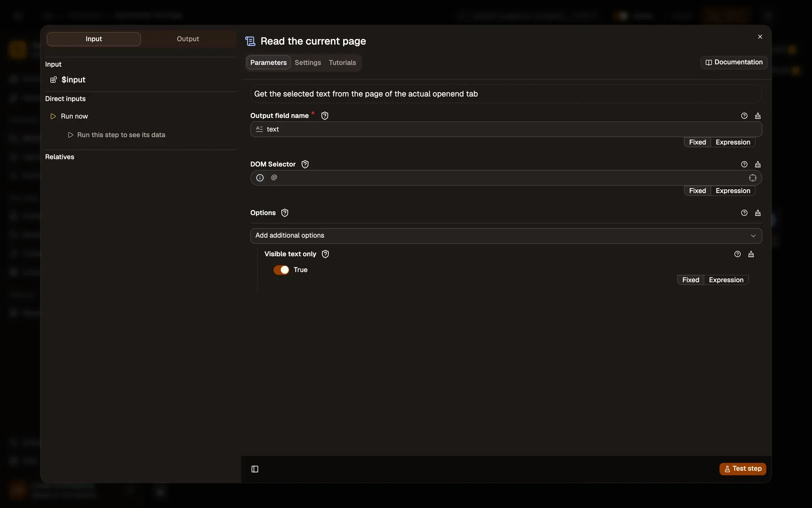Click the Output field name text input
The width and height of the screenshot is (812, 508).
(506, 129)
